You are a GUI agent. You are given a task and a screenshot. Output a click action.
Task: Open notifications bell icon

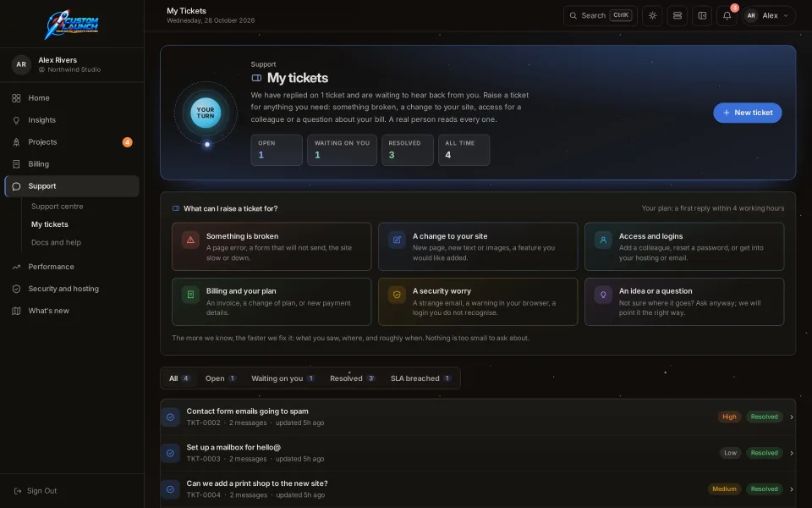coord(727,15)
